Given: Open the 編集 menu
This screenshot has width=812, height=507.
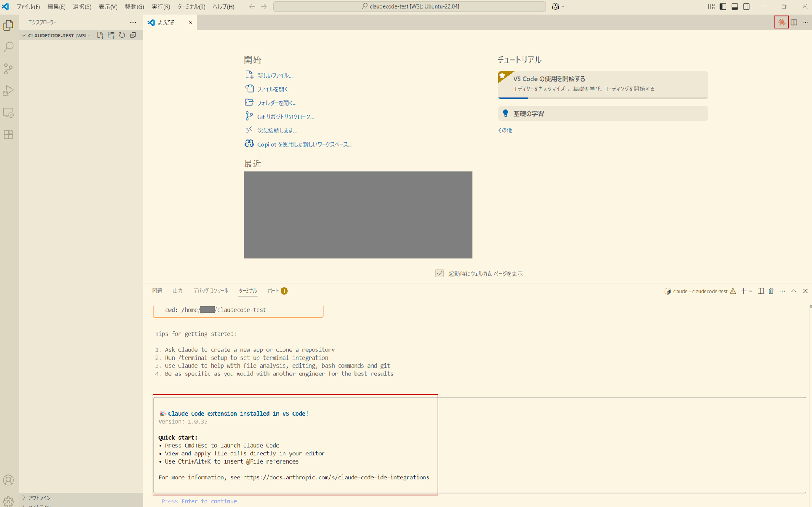Looking at the screenshot, I should coord(56,6).
